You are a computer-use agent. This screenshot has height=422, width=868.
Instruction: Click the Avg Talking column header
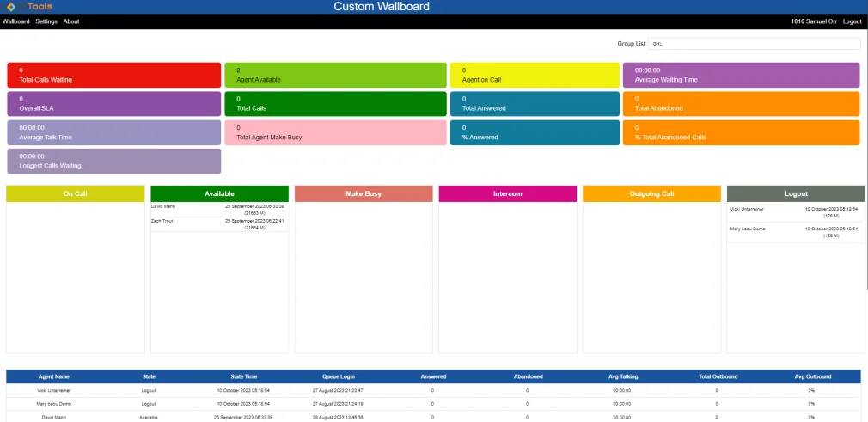tap(623, 376)
